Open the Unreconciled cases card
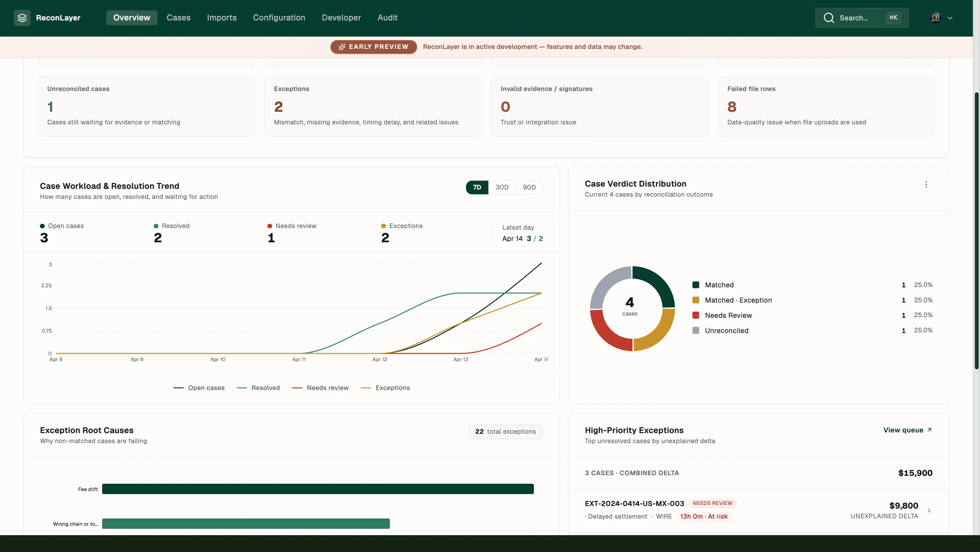 point(146,107)
